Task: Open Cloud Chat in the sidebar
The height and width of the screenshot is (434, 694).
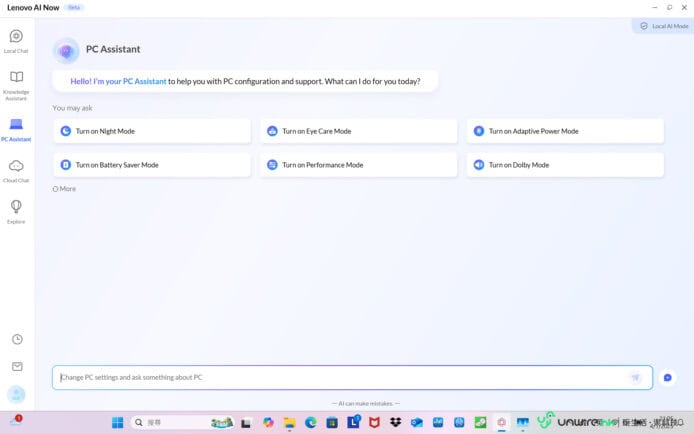Action: tap(16, 171)
